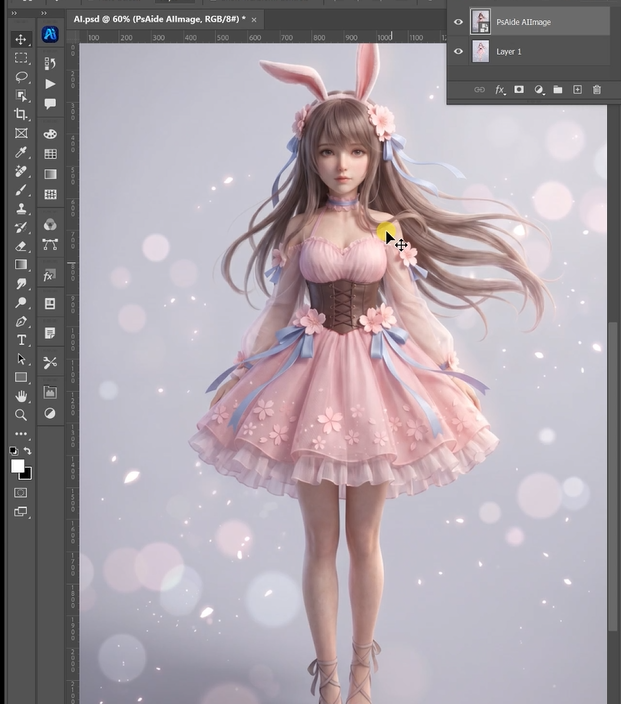Select the Frame tool
Screen dimensions: 621x704
(21, 133)
